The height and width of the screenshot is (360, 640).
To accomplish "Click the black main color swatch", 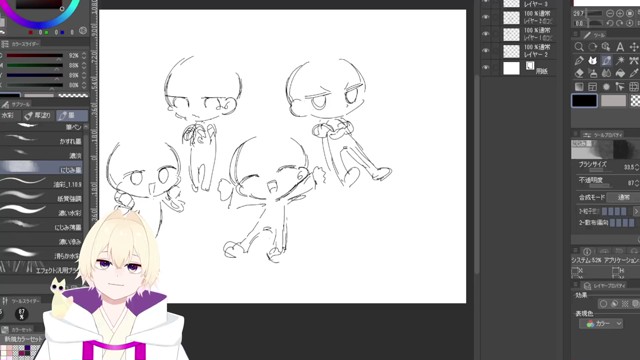I will (584, 100).
